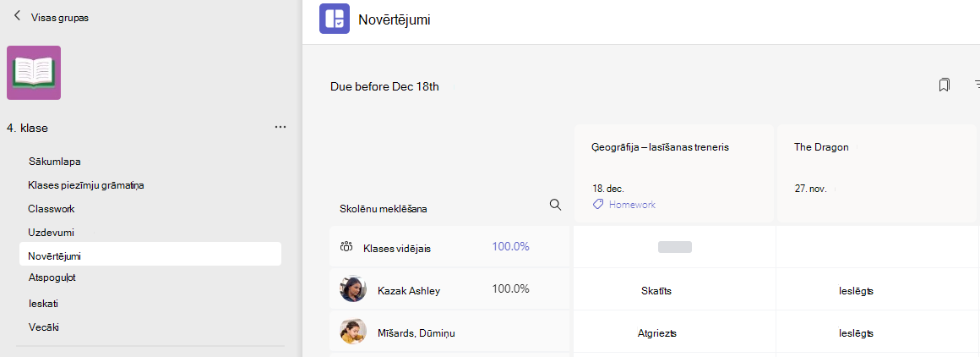Click the Novērtējumi app icon in header
980x357 pixels.
(335, 18)
